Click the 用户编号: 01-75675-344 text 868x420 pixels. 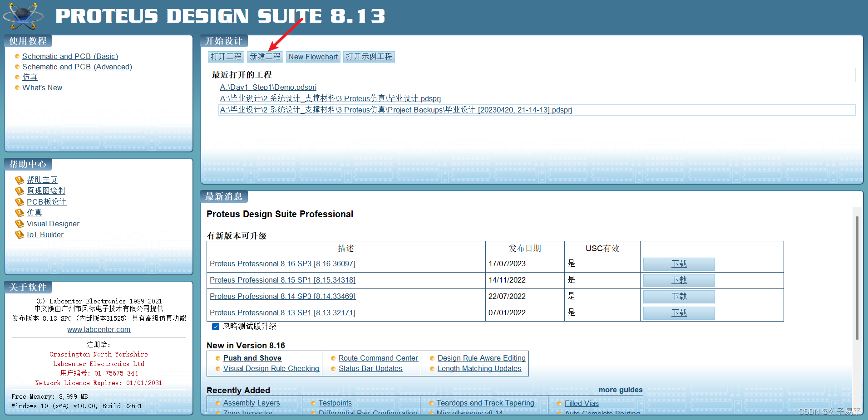(99, 373)
